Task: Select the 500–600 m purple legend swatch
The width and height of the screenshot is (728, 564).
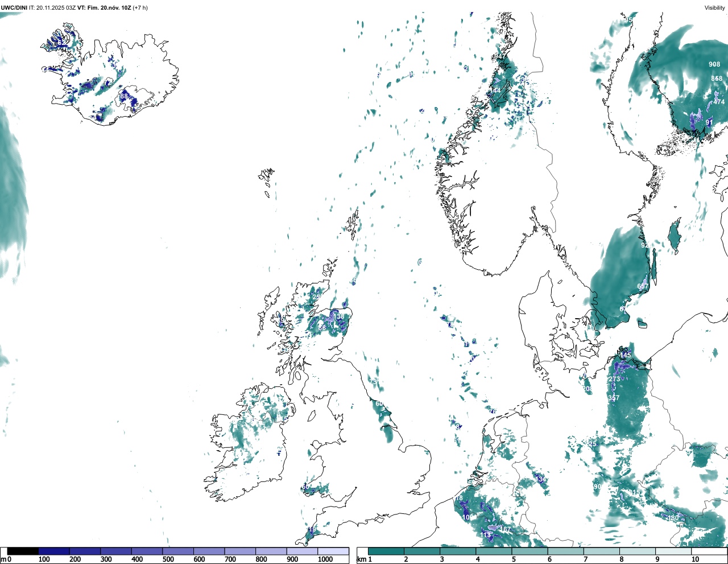Action: click(178, 551)
